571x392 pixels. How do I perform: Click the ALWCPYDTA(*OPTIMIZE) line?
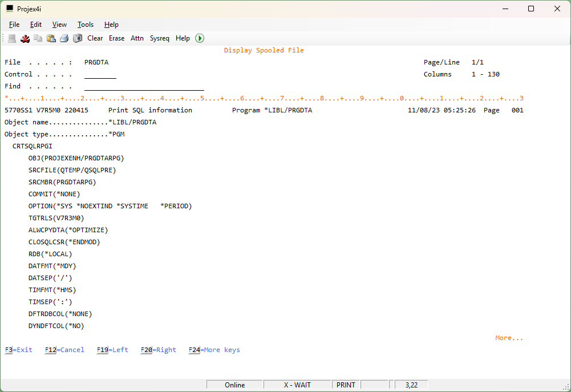[x=68, y=231]
